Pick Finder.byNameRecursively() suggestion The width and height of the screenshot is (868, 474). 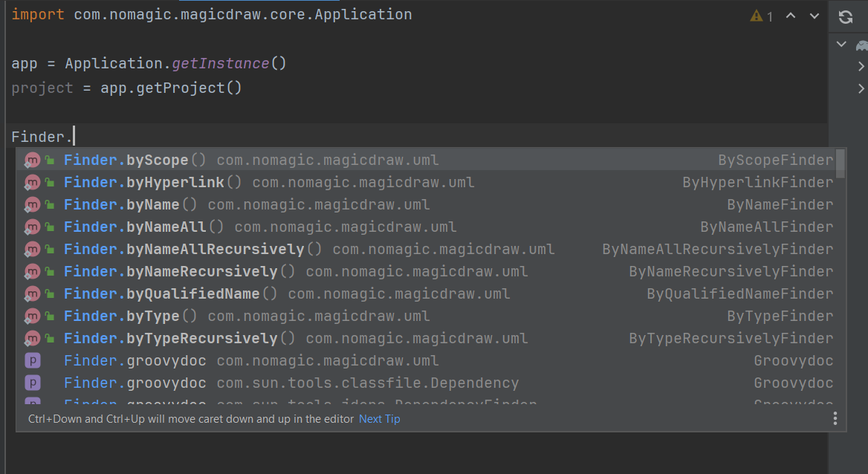coord(424,271)
